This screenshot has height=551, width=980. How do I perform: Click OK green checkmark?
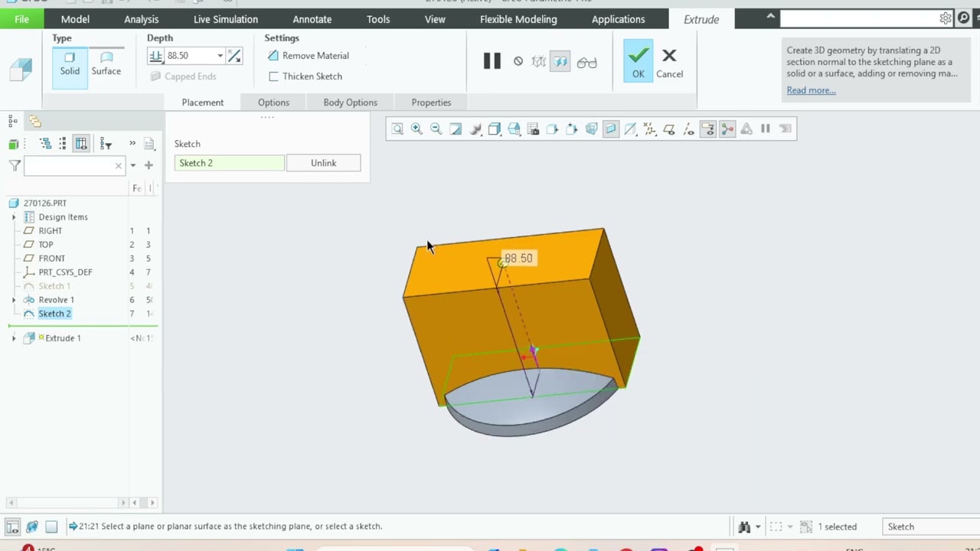[x=639, y=60]
